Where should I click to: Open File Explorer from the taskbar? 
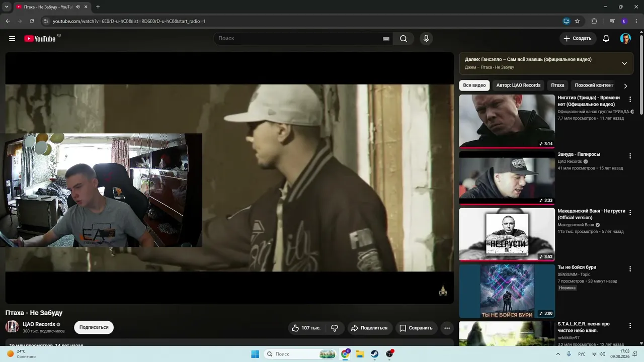pos(360,354)
